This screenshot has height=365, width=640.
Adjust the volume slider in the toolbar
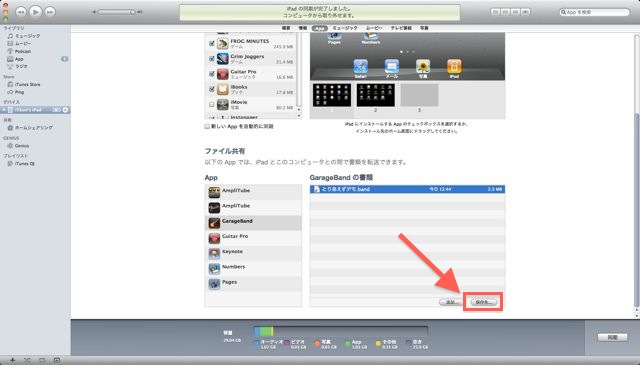click(116, 12)
